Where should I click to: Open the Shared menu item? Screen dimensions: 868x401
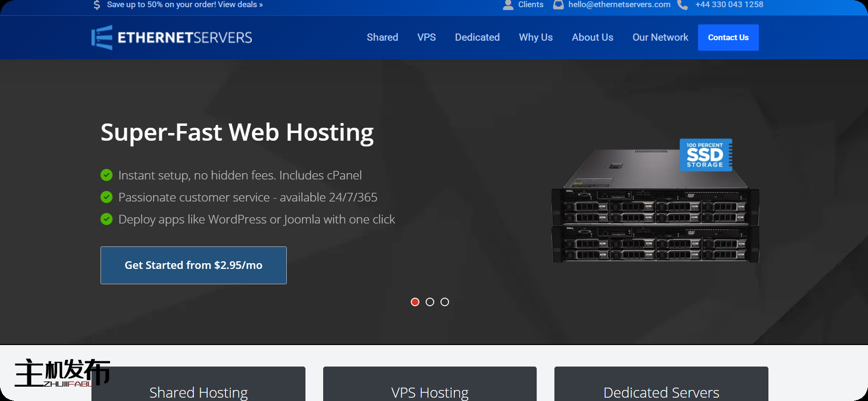[383, 37]
